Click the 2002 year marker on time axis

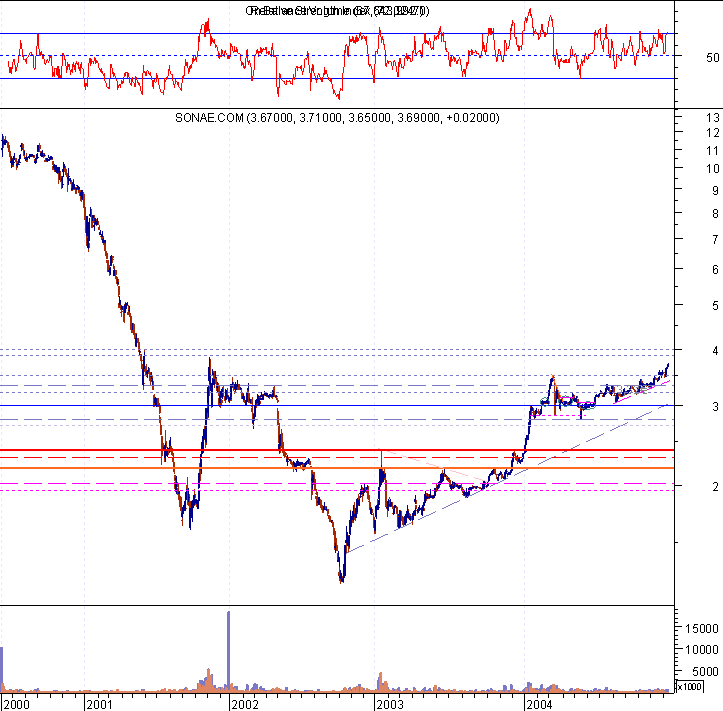pyautogui.click(x=244, y=703)
